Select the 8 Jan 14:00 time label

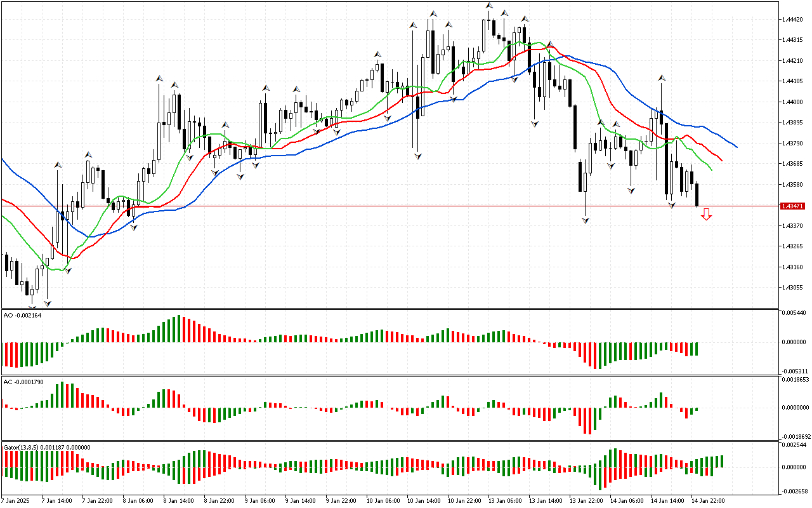[178, 501]
